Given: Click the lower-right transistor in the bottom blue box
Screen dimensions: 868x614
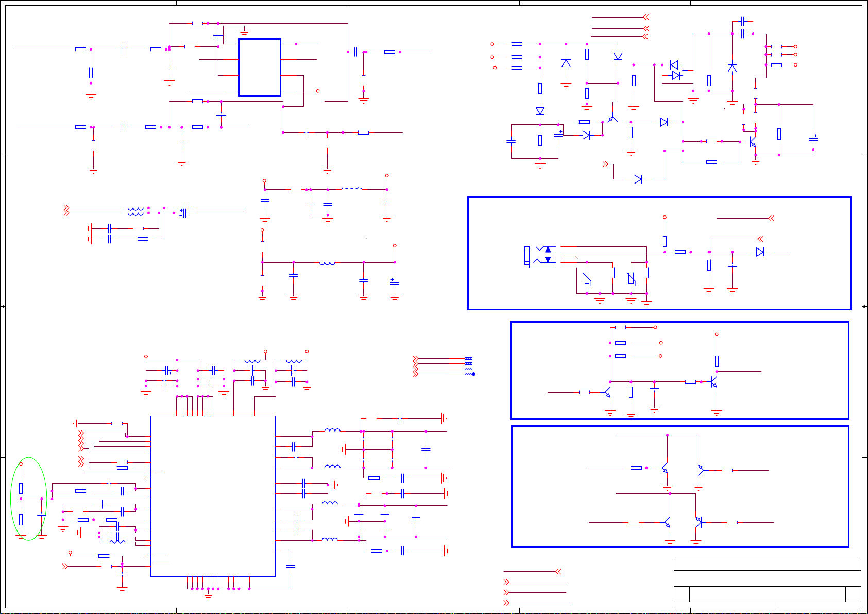Looking at the screenshot, I should coord(699,522).
